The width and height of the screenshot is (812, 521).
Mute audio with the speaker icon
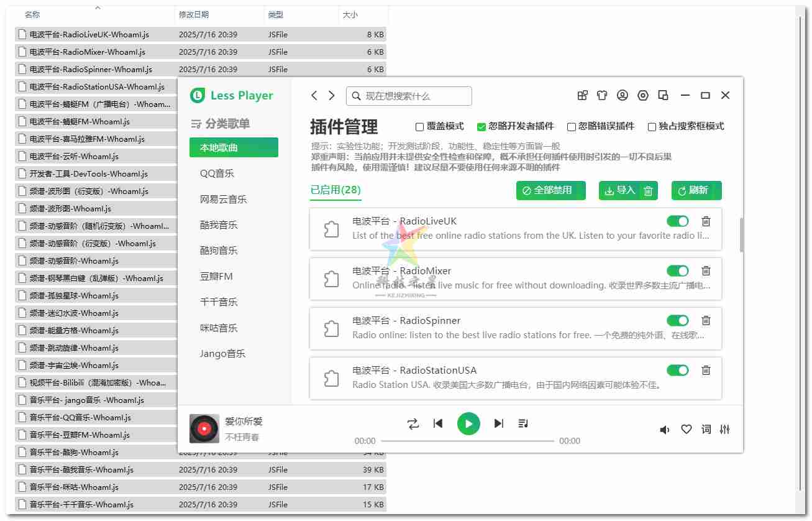(x=665, y=430)
